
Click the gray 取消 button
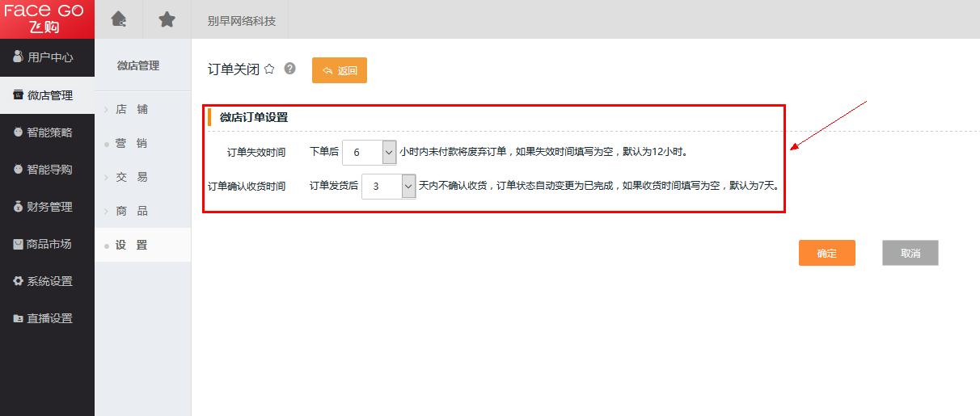(x=910, y=253)
